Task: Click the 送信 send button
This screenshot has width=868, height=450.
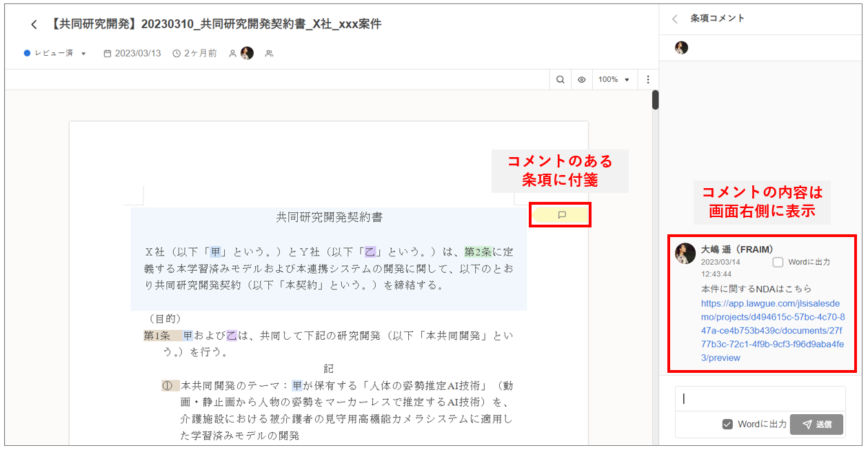Action: [816, 425]
